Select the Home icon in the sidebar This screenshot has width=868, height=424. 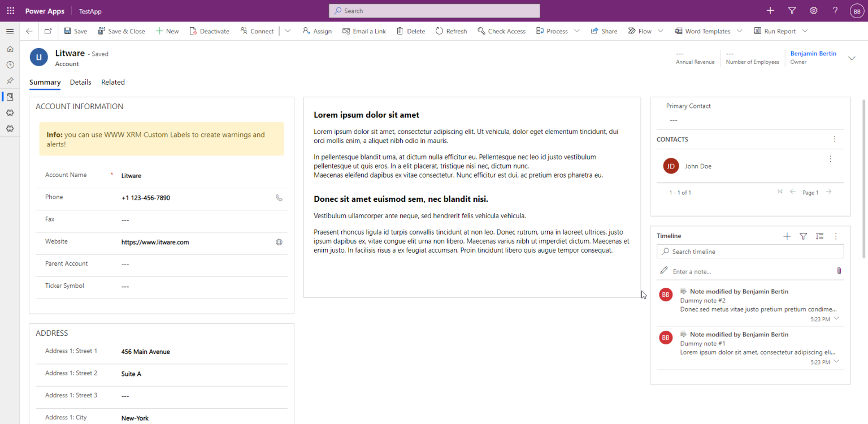[x=10, y=49]
